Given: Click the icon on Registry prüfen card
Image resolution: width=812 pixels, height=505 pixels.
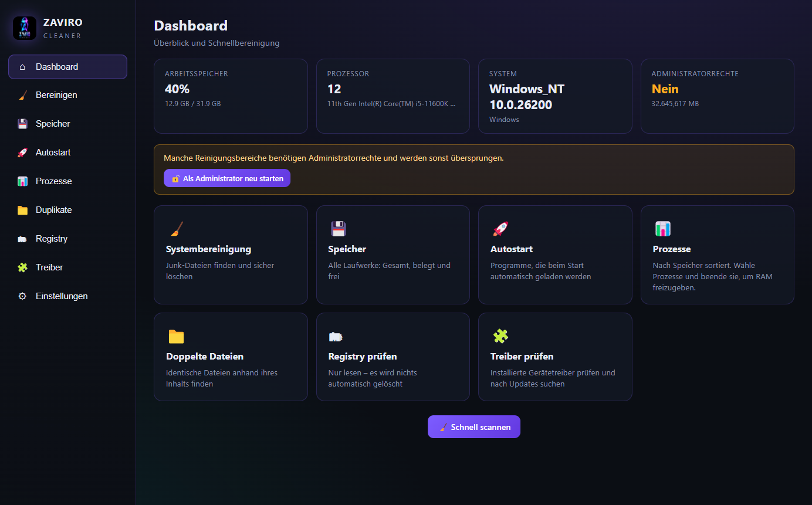Looking at the screenshot, I should (x=336, y=337).
